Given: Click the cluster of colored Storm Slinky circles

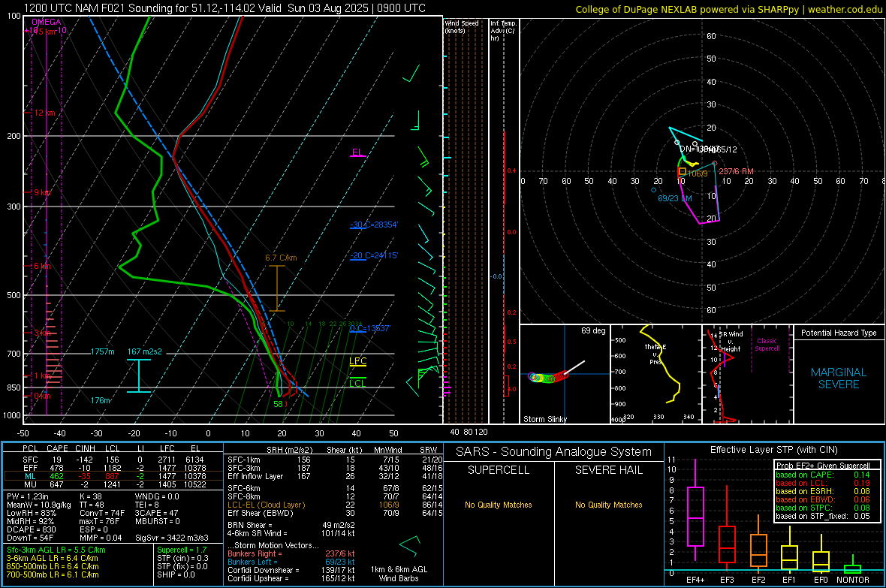Looking at the screenshot, I should pos(548,377).
